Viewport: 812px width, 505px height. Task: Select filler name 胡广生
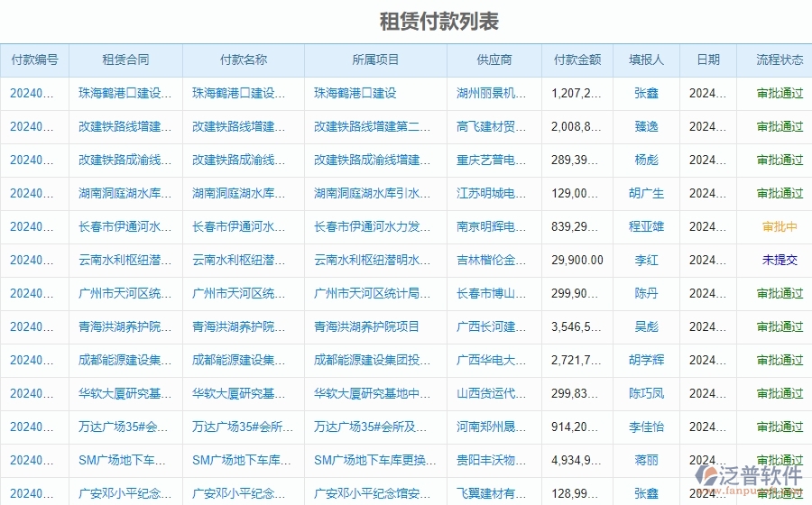pos(646,194)
